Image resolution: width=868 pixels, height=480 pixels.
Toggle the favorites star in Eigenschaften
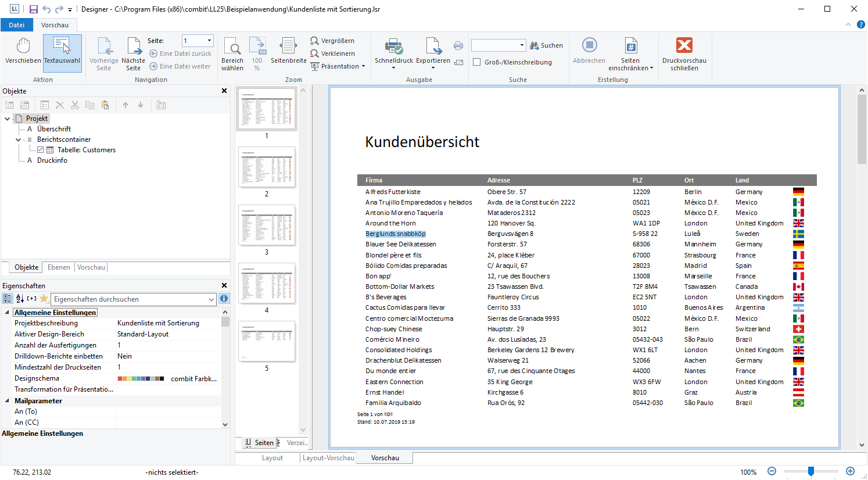(44, 299)
